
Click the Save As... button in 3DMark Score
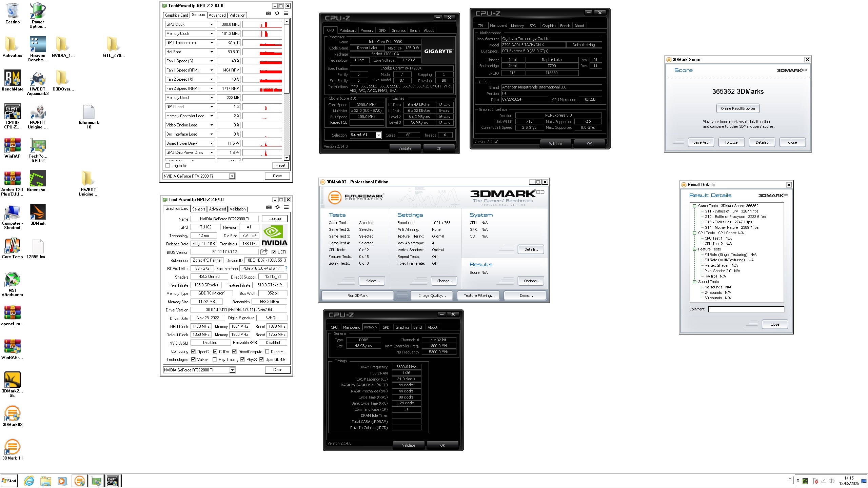[x=702, y=142]
